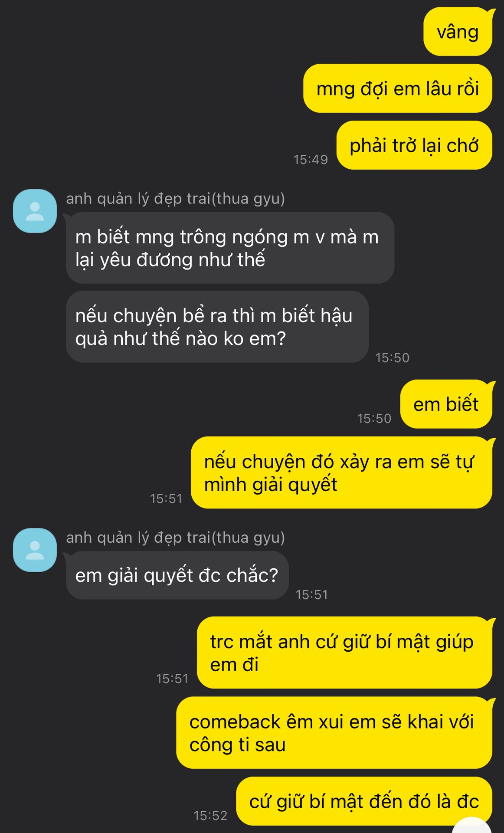This screenshot has width=504, height=833.
Task: Select bubble 'cứ giữ bí mật đến đó'
Action: (x=364, y=801)
